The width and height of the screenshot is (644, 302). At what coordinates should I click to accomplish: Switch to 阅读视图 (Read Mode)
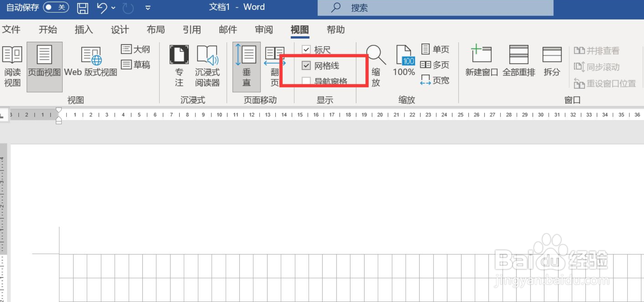click(12, 66)
